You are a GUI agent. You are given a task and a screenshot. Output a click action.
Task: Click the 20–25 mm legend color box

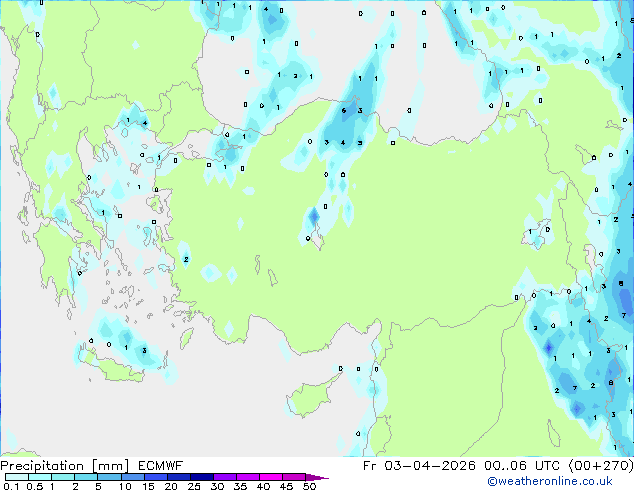179,477
